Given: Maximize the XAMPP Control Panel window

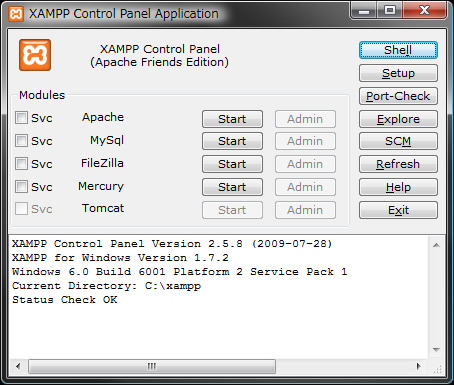Looking at the screenshot, I should (x=390, y=11).
